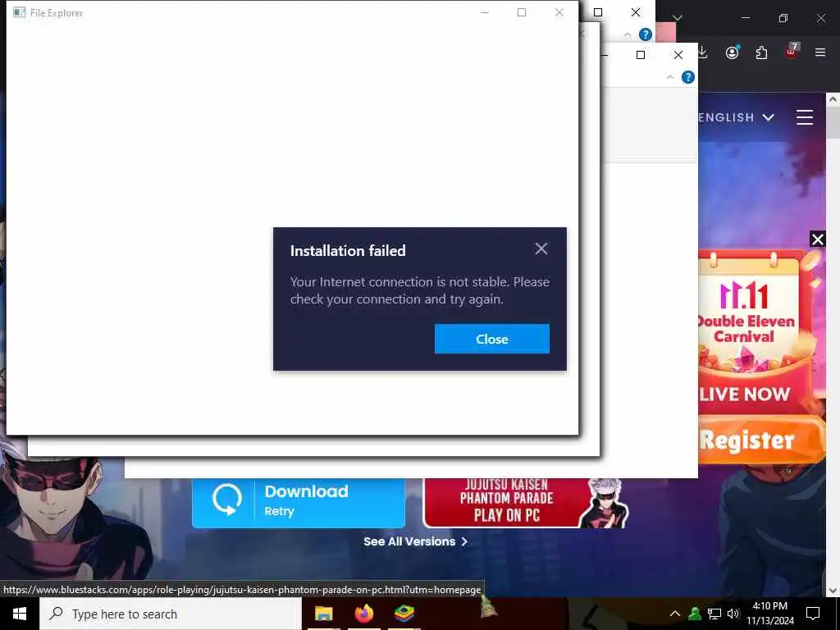Show hidden system tray icons
The width and height of the screenshot is (840, 630).
pyautogui.click(x=675, y=614)
